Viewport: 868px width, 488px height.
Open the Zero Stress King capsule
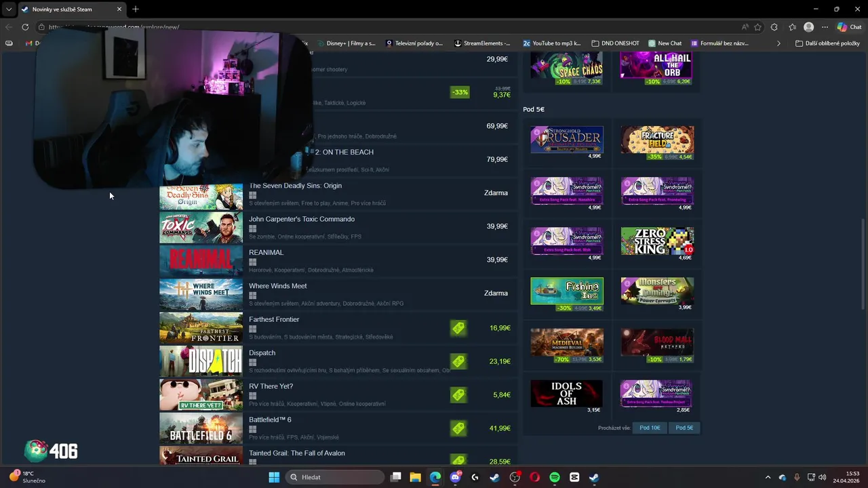[x=658, y=241]
